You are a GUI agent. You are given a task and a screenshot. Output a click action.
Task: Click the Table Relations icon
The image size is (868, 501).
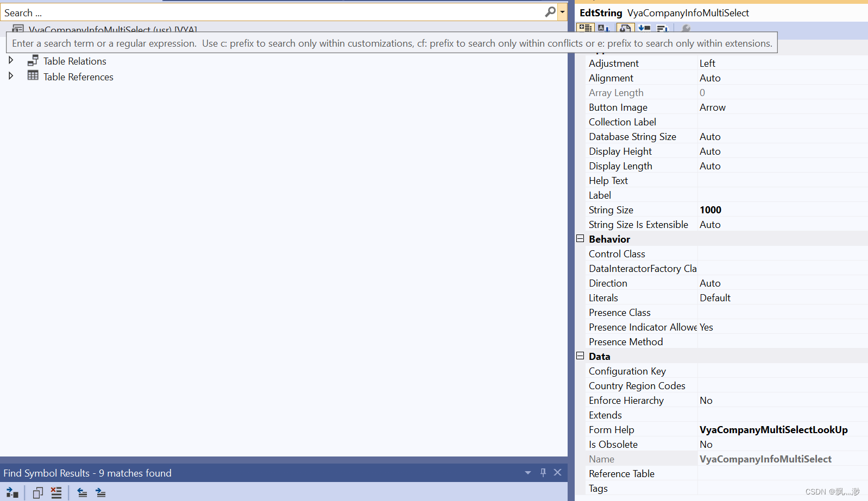click(33, 60)
